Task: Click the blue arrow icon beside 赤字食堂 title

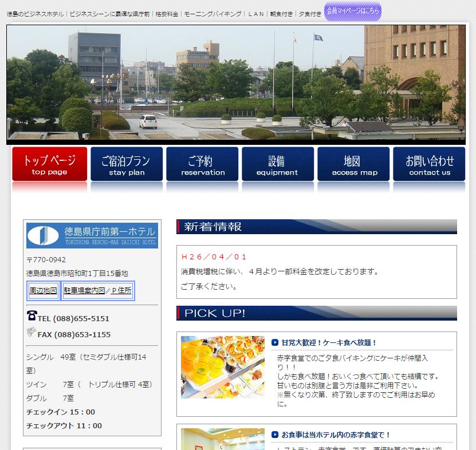Action: click(275, 435)
